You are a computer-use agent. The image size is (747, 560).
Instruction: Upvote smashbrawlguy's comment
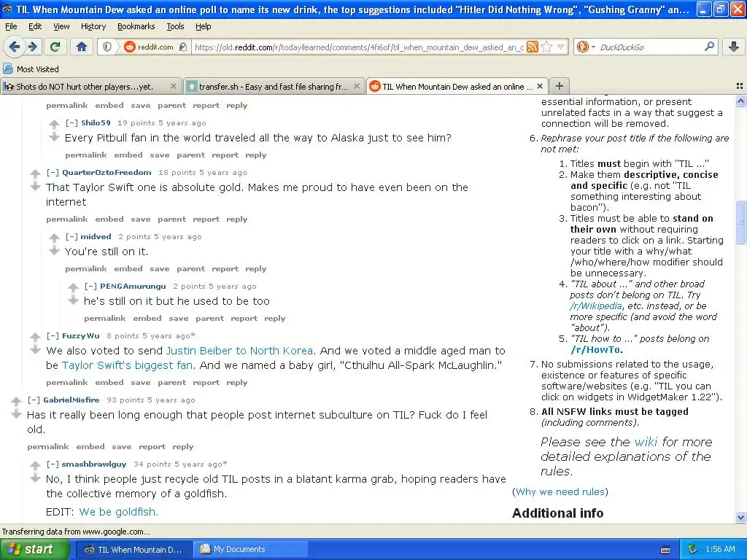click(x=35, y=465)
